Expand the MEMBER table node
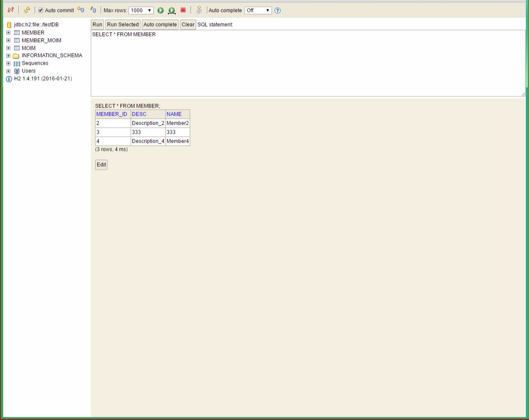529x420 pixels. (8, 33)
